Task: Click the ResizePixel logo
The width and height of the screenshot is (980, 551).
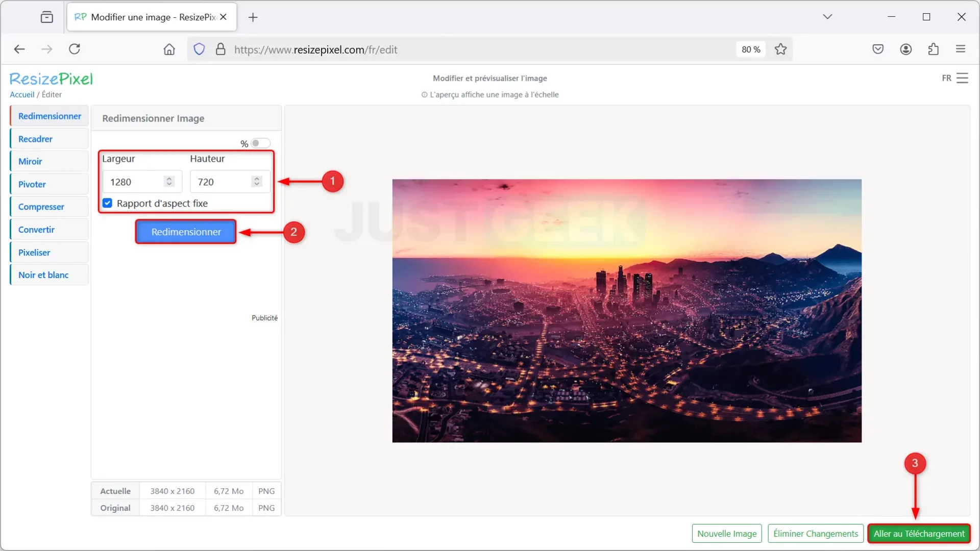Action: [51, 79]
